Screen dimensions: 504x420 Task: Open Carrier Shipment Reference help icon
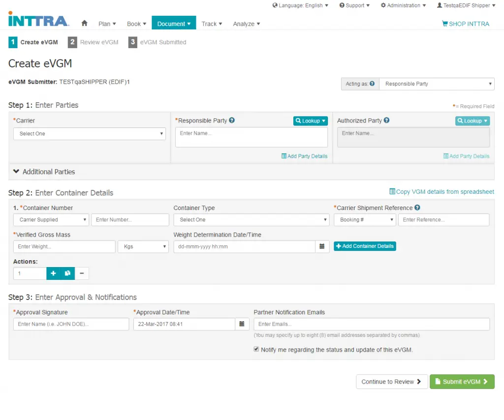(x=417, y=208)
